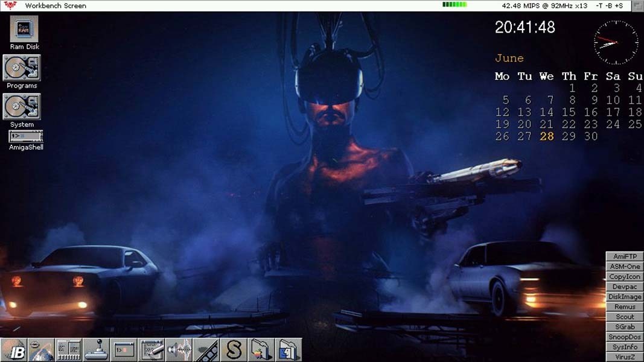Click the green CPU load meter

click(x=454, y=4)
